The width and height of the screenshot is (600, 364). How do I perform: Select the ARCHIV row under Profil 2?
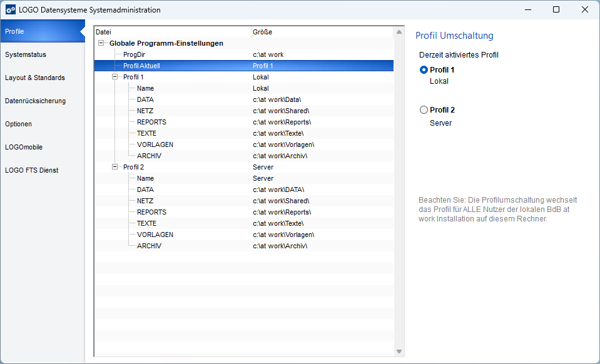click(x=244, y=246)
